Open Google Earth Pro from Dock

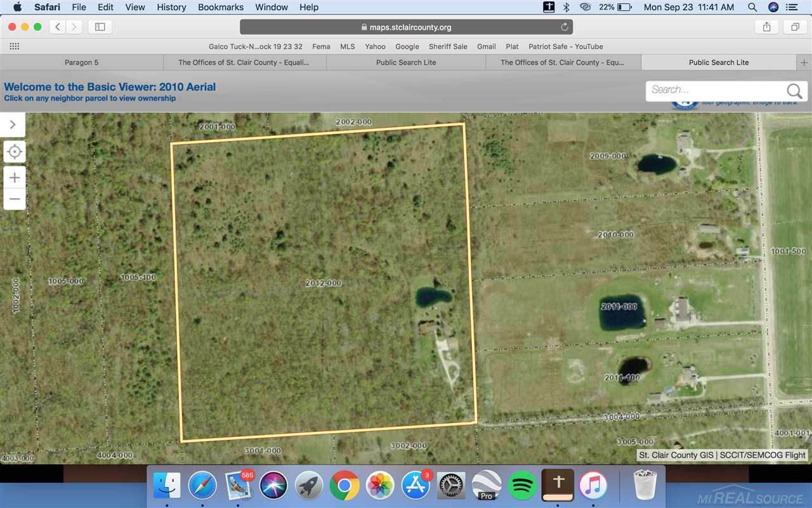pos(487,486)
